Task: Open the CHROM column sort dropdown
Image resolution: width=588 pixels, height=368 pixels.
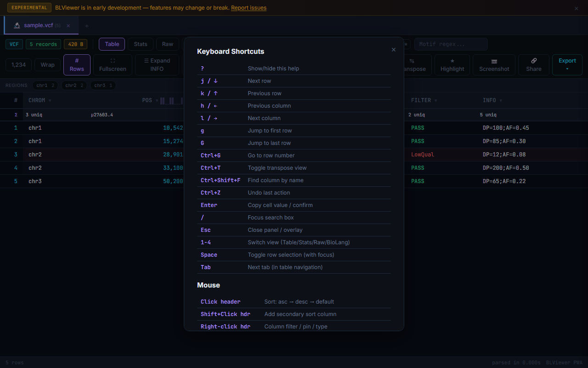Action: pyautogui.click(x=50, y=100)
